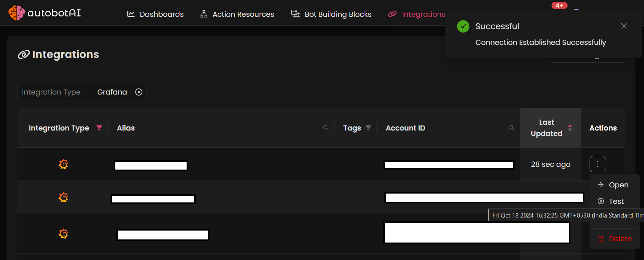Click the first row Grafana icon
Image resolution: width=644 pixels, height=260 pixels.
tap(63, 164)
